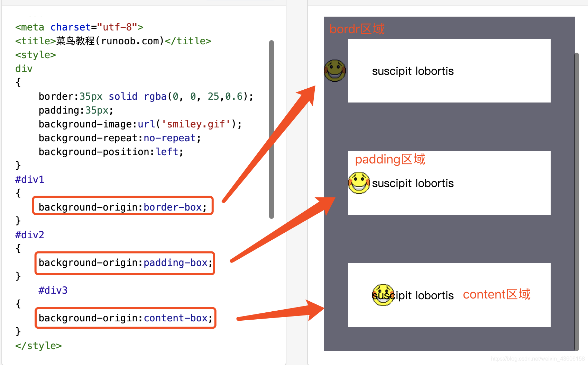Click the background-repeat:no-repeat line
588x365 pixels.
tap(120, 138)
